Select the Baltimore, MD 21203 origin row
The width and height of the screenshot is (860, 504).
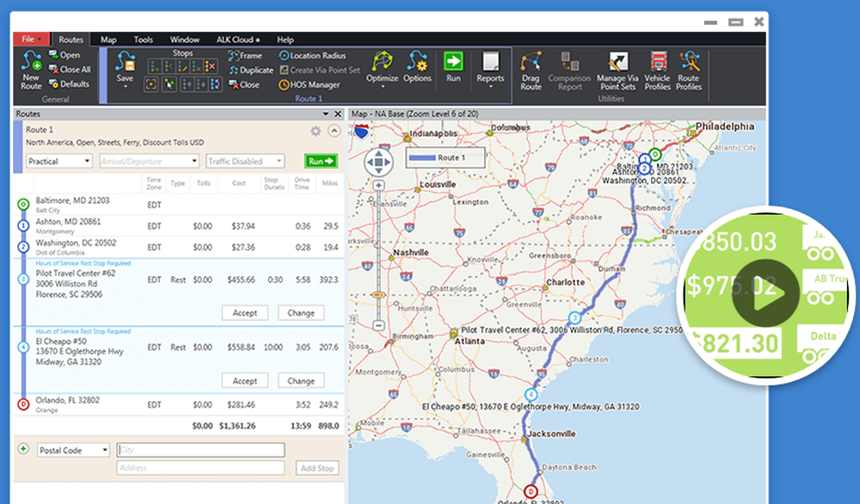(x=180, y=205)
